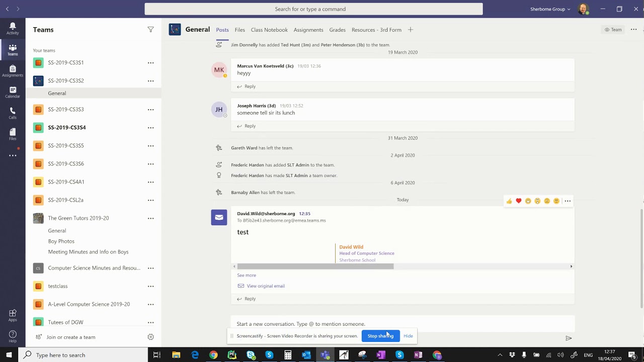644x362 pixels.
Task: React with the heart emoji
Action: (519, 201)
